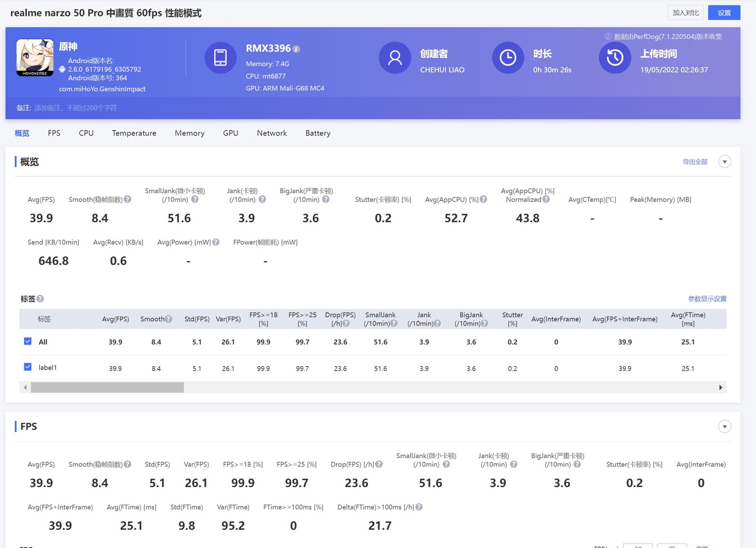Click the upload time history icon
Viewport: 756px width, 548px height.
(x=615, y=58)
